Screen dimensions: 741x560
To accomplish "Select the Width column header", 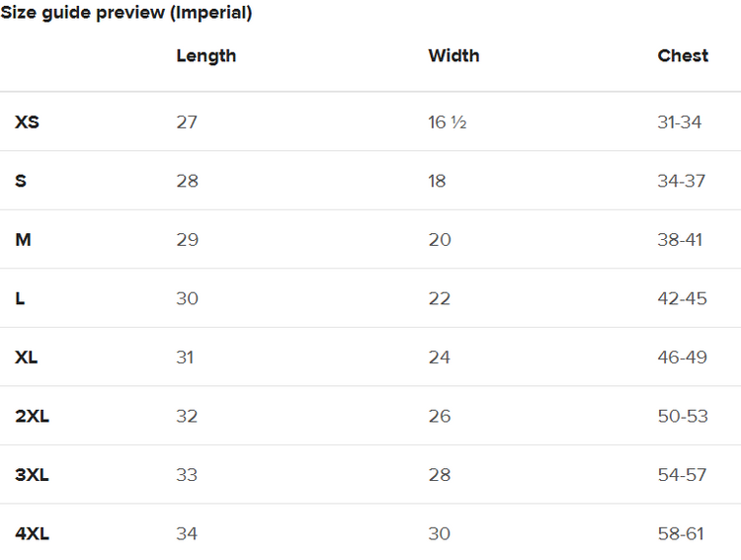I will click(x=453, y=55).
